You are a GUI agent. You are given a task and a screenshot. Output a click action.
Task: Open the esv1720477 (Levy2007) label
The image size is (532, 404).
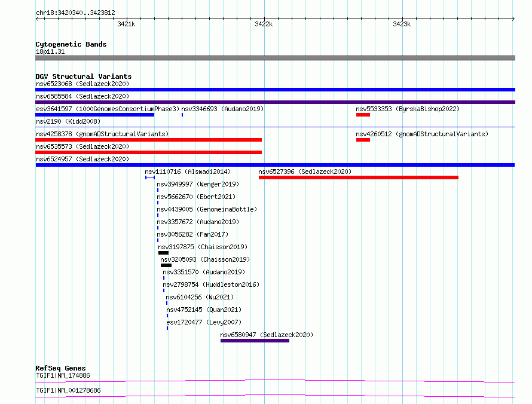coord(204,322)
